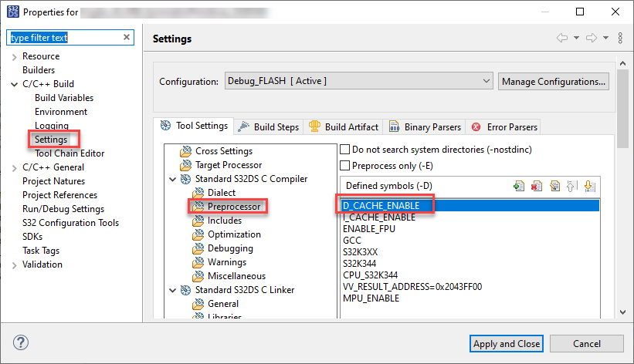
Task: Click the Add defined symbol icon
Action: 519,186
